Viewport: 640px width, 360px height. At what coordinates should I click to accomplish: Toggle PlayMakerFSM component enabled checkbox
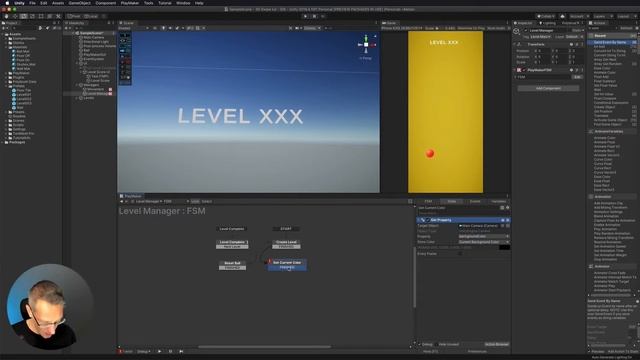pos(524,70)
